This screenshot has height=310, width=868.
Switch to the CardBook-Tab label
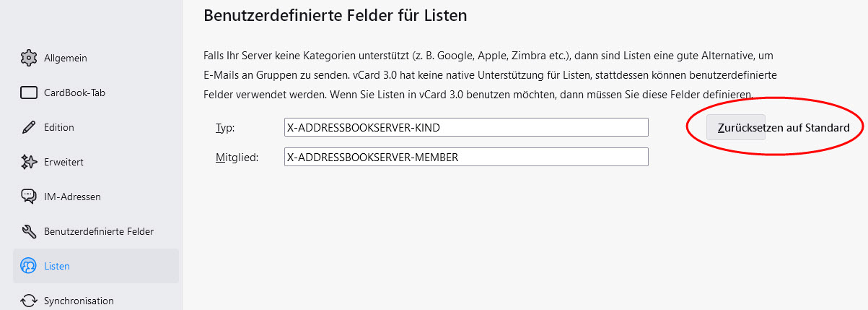(75, 92)
